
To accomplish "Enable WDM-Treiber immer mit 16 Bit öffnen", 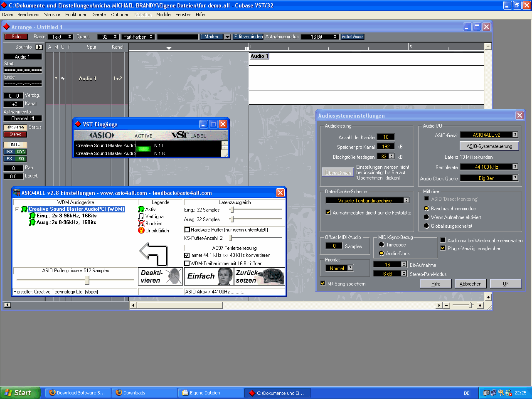I will click(x=187, y=263).
